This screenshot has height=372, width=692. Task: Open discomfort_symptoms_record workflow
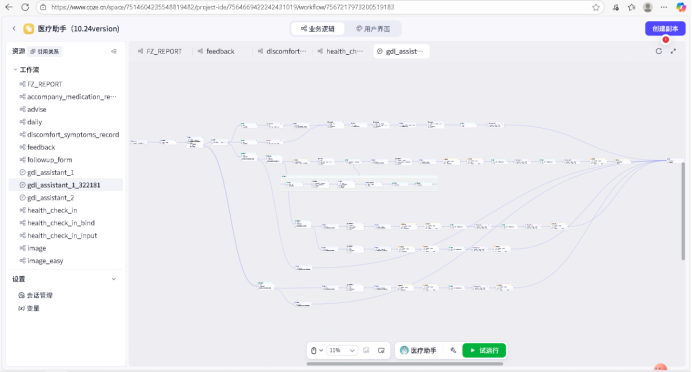pyautogui.click(x=65, y=135)
